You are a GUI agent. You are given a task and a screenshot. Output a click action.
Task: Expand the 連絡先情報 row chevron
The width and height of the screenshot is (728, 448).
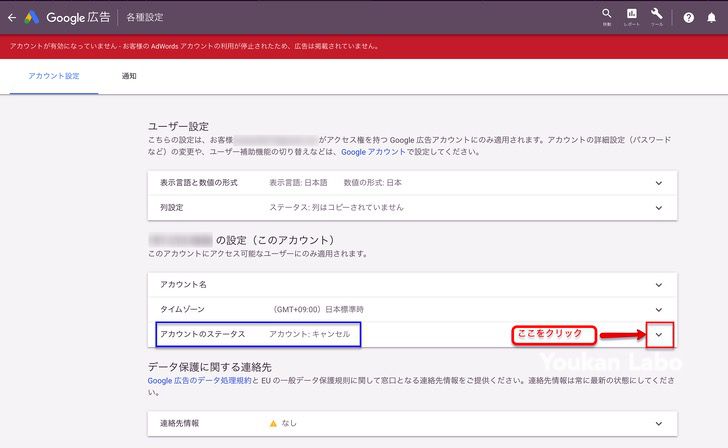click(659, 423)
